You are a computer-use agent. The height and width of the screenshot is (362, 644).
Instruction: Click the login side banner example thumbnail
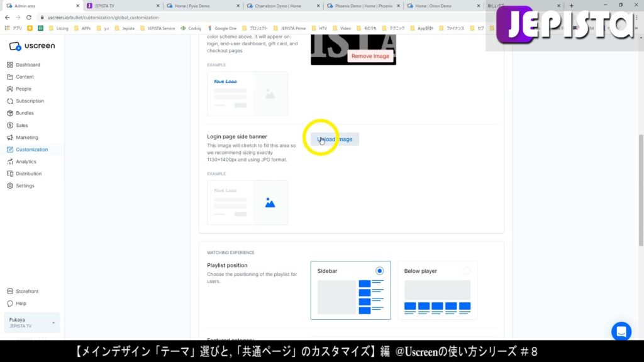point(247,202)
